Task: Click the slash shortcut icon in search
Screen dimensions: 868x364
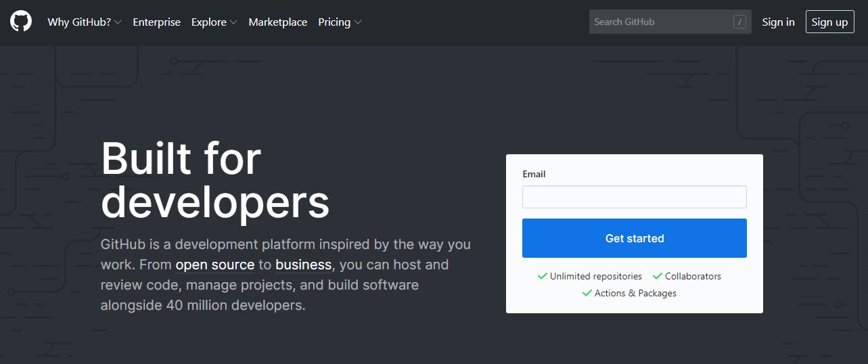Action: click(x=739, y=22)
